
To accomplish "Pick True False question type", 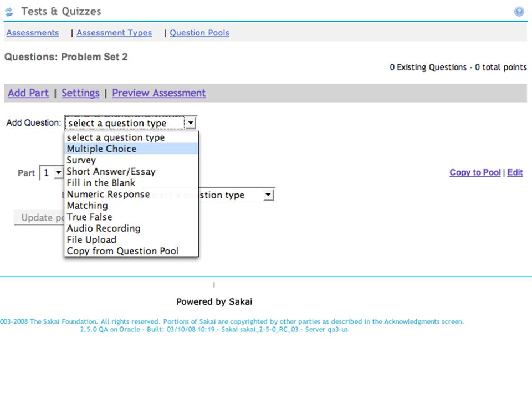I will 131,217.
